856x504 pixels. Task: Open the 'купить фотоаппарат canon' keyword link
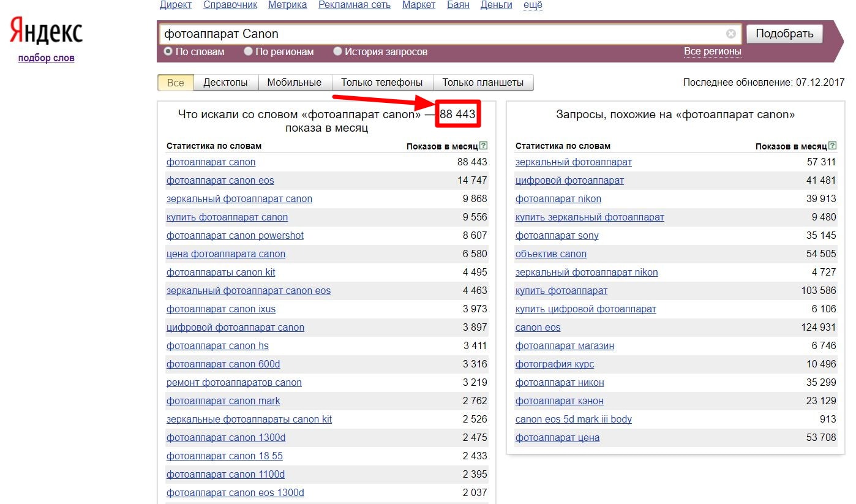(x=227, y=217)
